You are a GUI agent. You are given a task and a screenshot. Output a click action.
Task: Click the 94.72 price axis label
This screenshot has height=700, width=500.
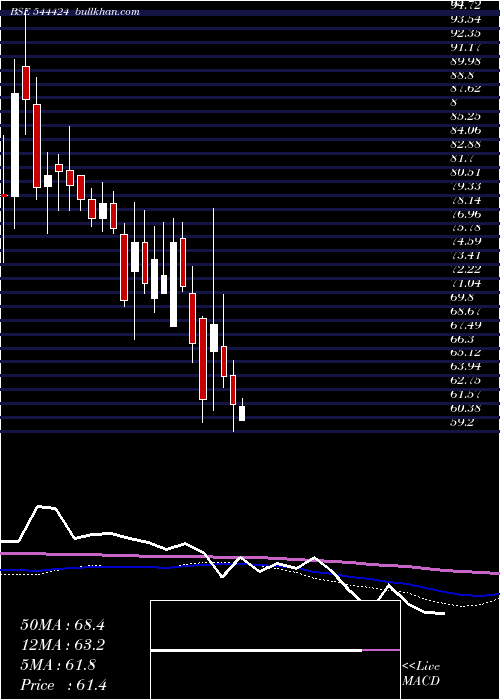pyautogui.click(x=466, y=5)
